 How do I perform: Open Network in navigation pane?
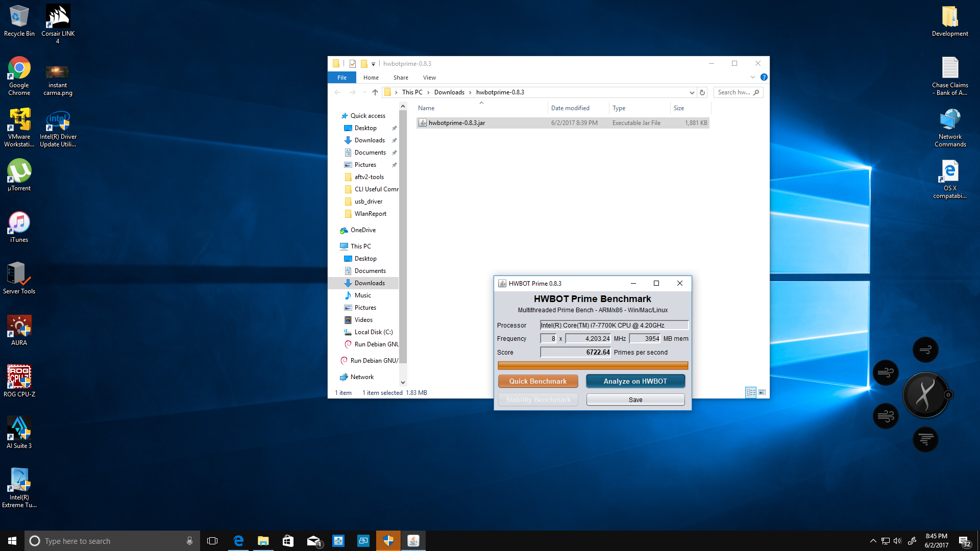click(362, 377)
